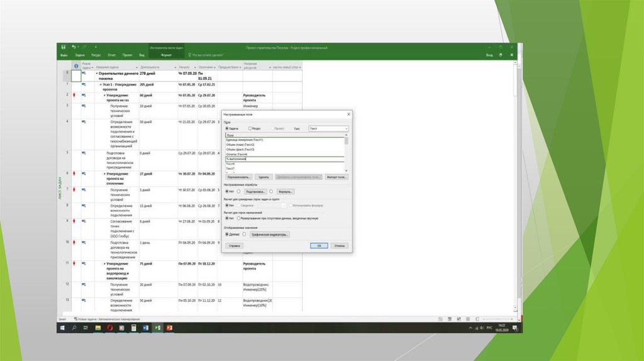Collapse the Строительство дачного поселка summary task
The width and height of the screenshot is (644, 361).
point(97,74)
